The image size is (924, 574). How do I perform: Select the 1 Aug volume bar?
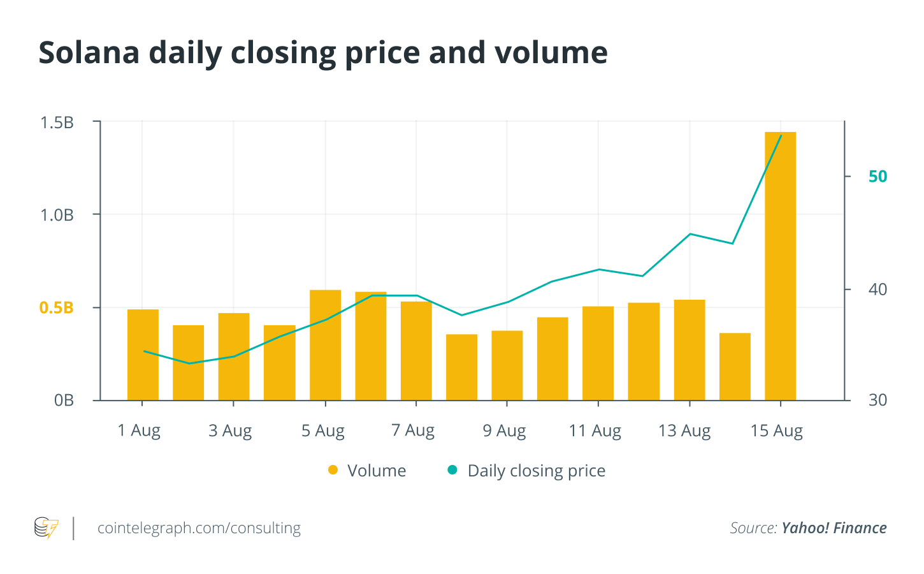143,355
